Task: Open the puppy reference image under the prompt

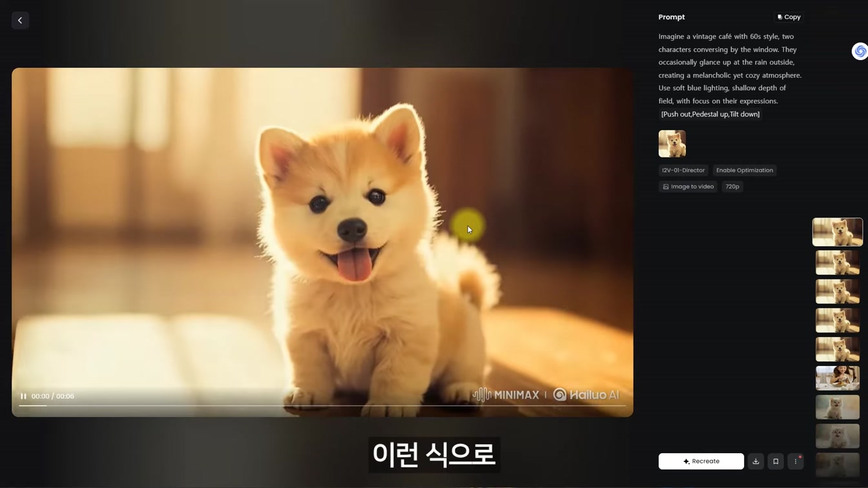Action: click(x=672, y=143)
